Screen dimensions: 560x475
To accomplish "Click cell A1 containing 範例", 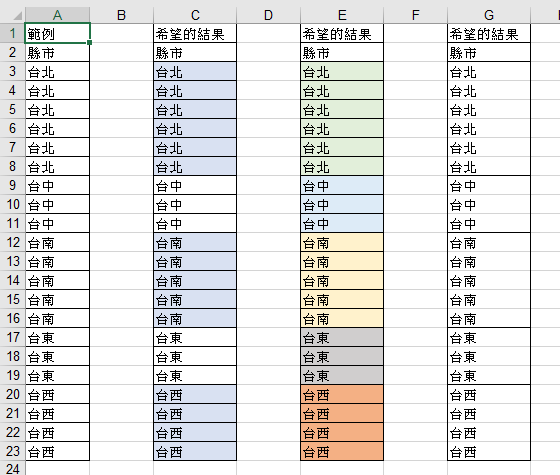I will [57, 34].
